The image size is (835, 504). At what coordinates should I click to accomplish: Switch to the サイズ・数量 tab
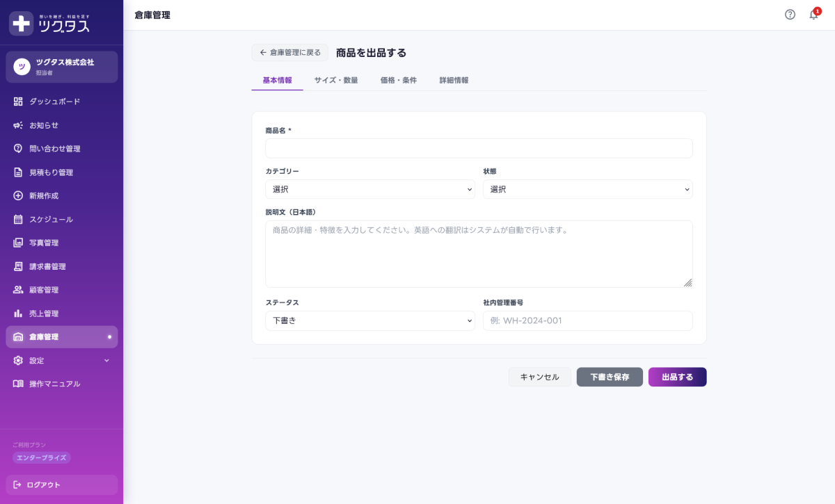point(336,80)
